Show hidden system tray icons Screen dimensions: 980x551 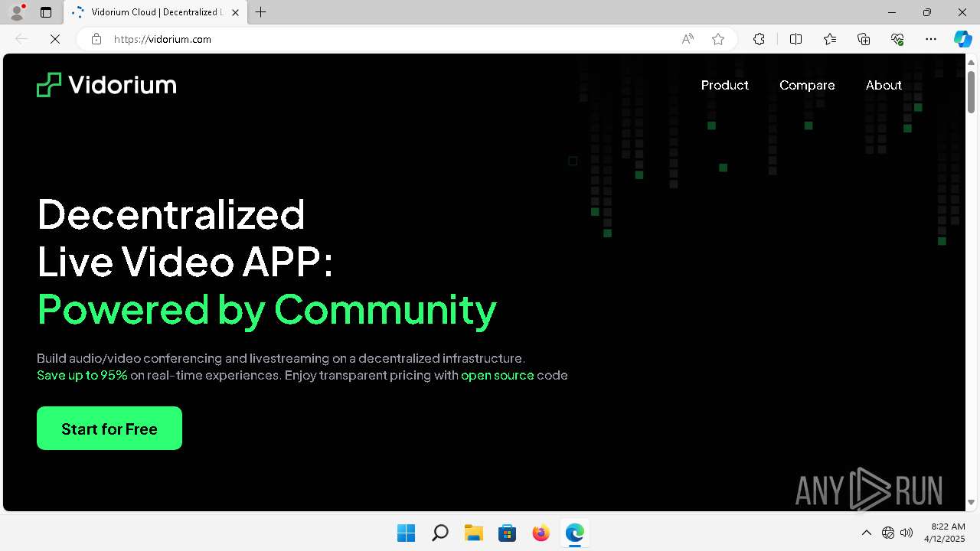(x=866, y=533)
